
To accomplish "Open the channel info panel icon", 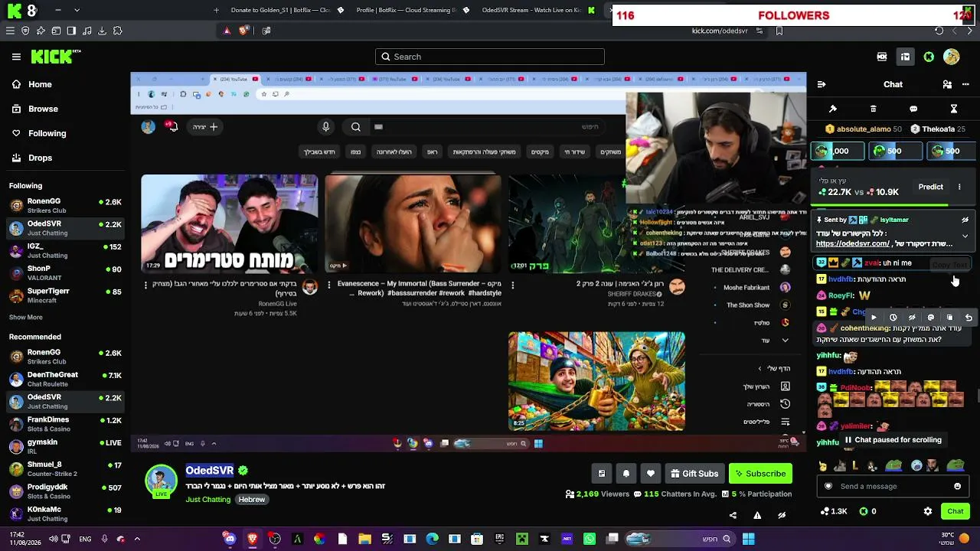I will tap(602, 474).
